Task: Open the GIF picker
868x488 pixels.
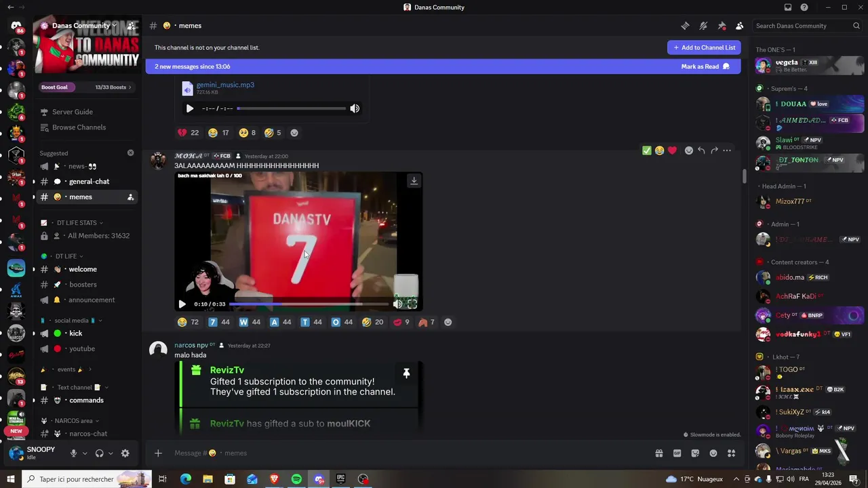Action: [x=677, y=453]
